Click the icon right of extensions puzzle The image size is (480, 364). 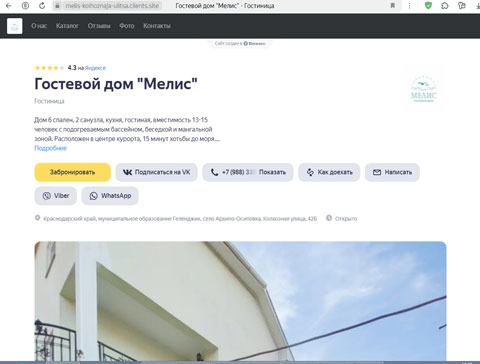pos(462,6)
